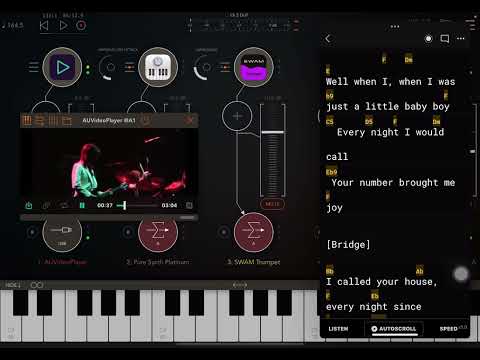Viewport: 480px width, 360px height.
Task: Open the chords app header three-dot menu
Action: tap(461, 39)
